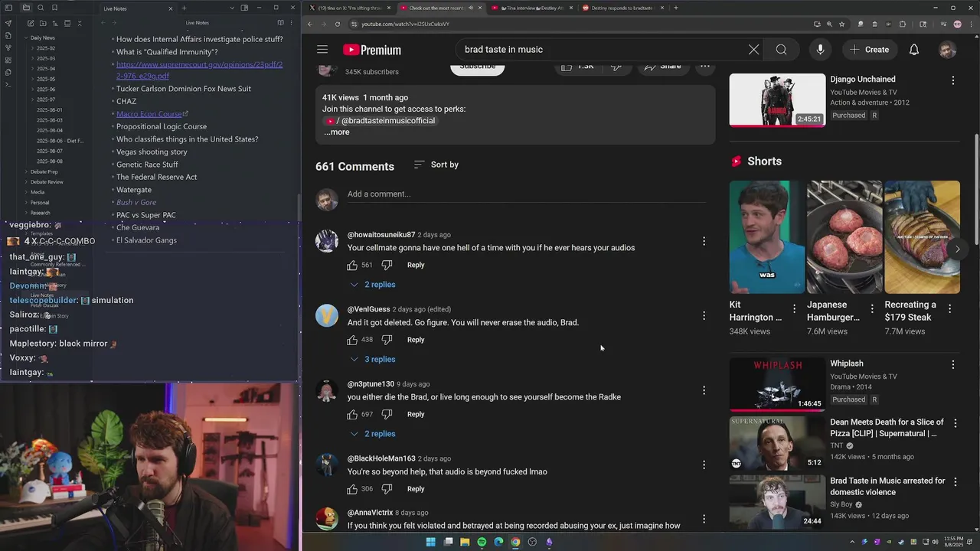Screen dimensions: 980x551
Task: Open options menu for @howaitosuneiku87 comment
Action: (x=704, y=241)
